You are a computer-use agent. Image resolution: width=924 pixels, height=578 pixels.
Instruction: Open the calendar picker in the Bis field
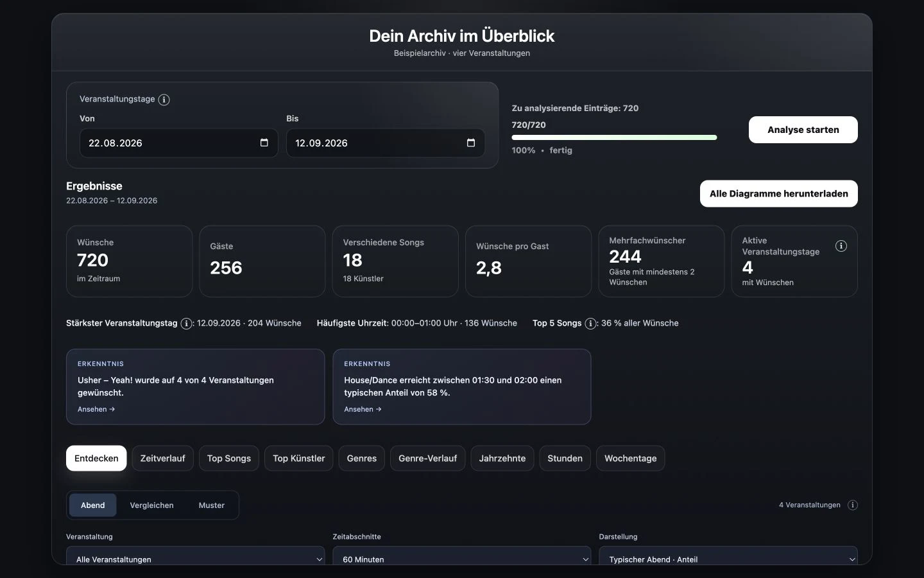point(471,143)
